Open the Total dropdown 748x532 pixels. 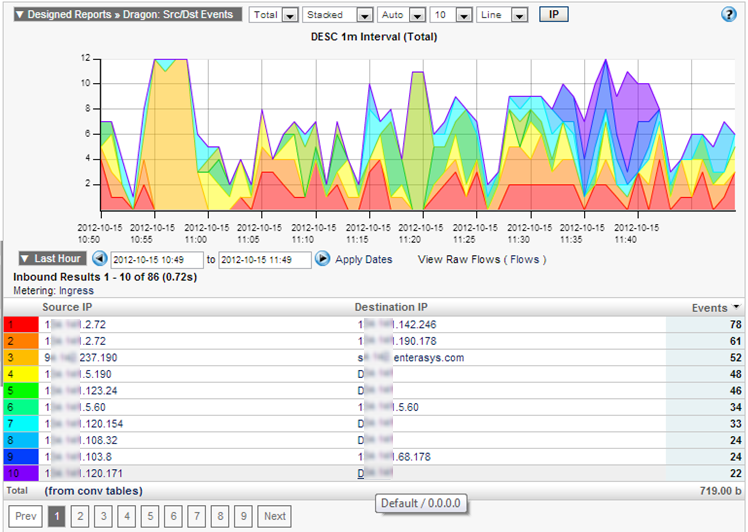[288, 16]
